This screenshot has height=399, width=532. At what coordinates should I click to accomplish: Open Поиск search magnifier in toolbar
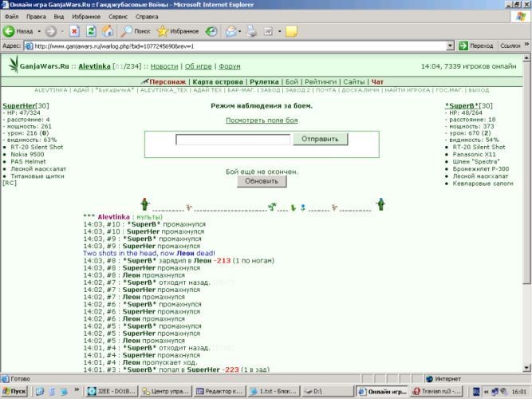[136, 31]
